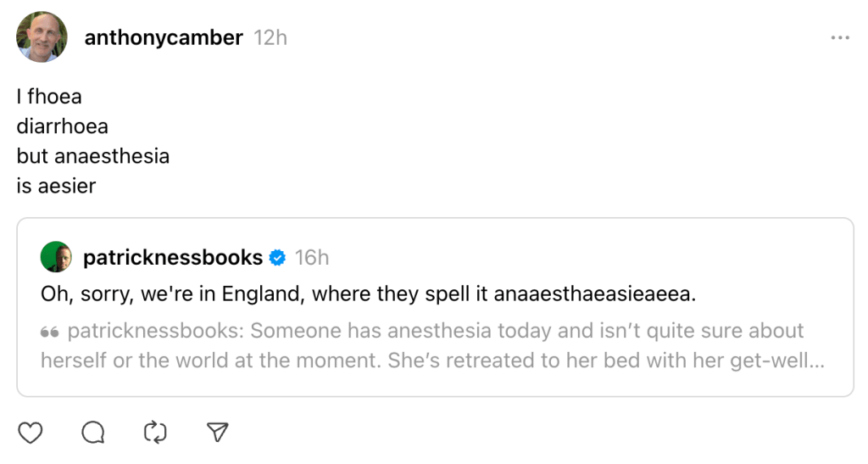Screen dimensions: 868x464
Task: Repost using the circular arrows icon
Action: pos(156,433)
